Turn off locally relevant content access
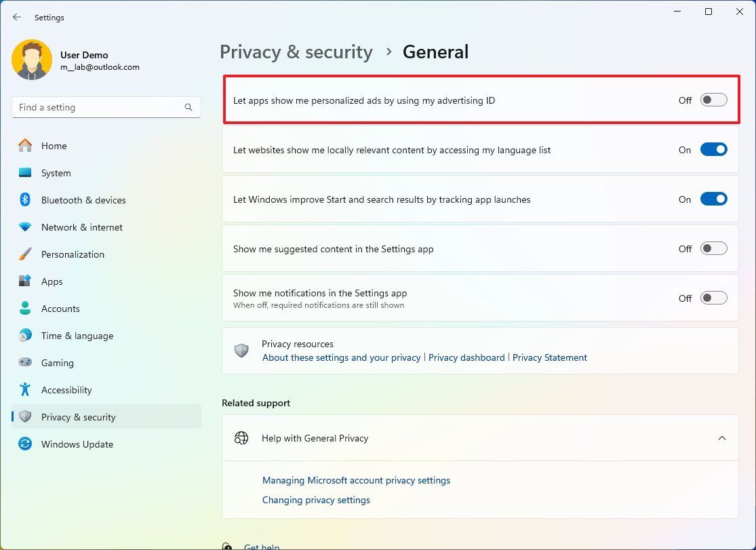The width and height of the screenshot is (756, 550). (713, 149)
